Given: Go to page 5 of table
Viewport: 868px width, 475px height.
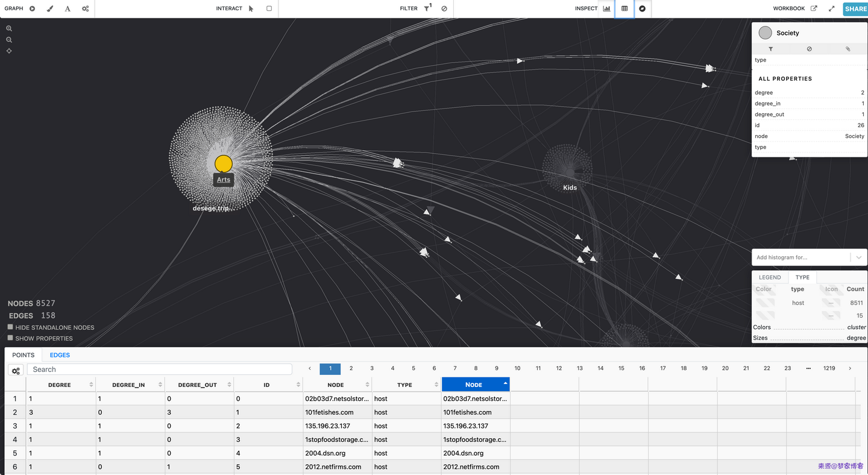Looking at the screenshot, I should click(x=414, y=368).
